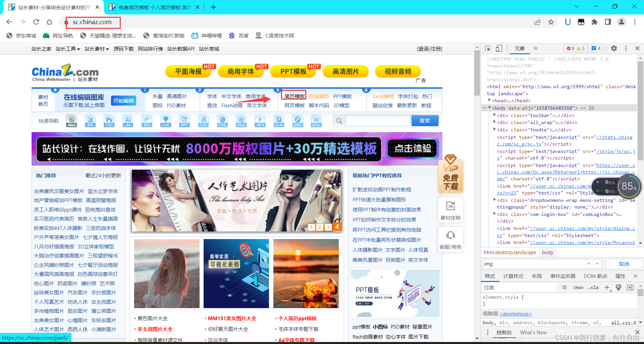644x344 pixels.
Task: Toggle the .cls element classes button
Action: tap(593, 287)
